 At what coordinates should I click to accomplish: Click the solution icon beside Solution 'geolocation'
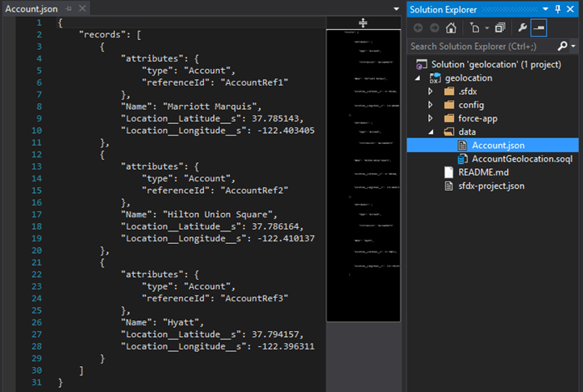click(x=421, y=64)
